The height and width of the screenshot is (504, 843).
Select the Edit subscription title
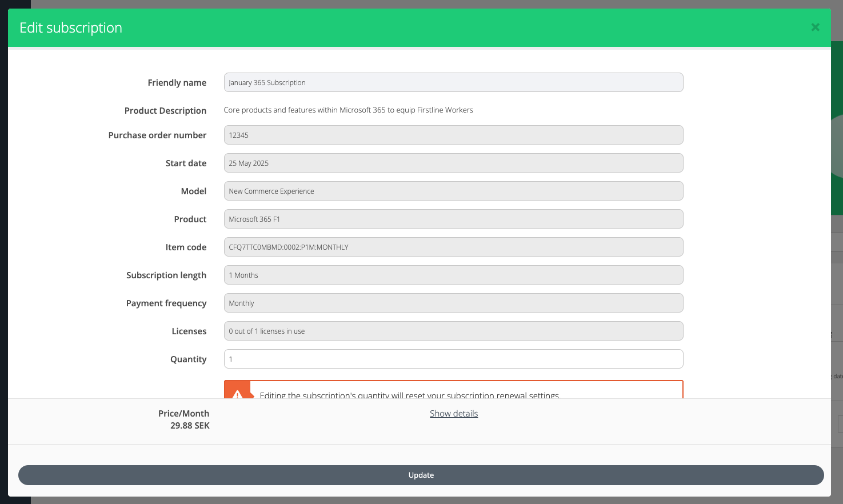71,27
